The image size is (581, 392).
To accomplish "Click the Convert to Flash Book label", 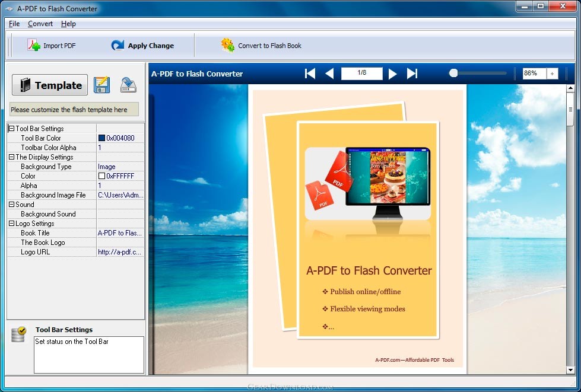I will click(x=270, y=46).
